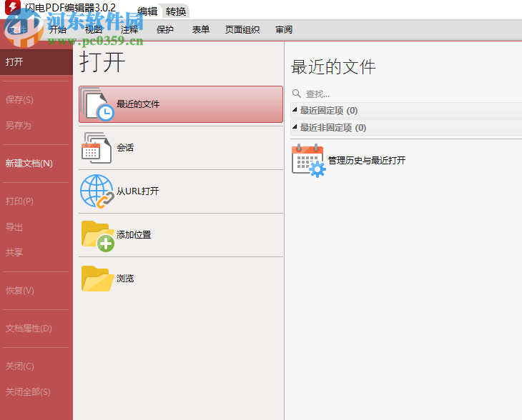The image size is (522, 420).
Task: Click the manage history calendar gear icon
Action: (x=309, y=161)
